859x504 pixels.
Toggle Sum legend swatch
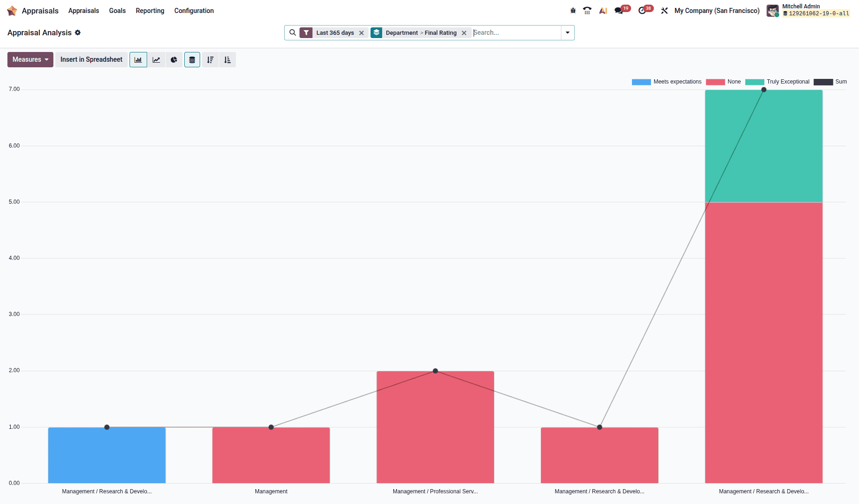tap(823, 82)
